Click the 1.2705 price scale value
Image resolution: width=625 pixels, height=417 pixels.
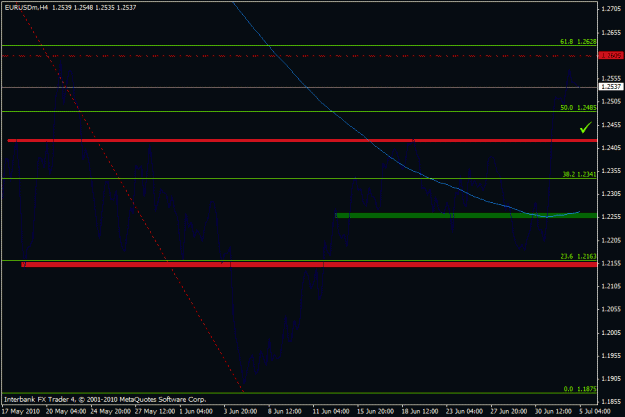(x=611, y=9)
